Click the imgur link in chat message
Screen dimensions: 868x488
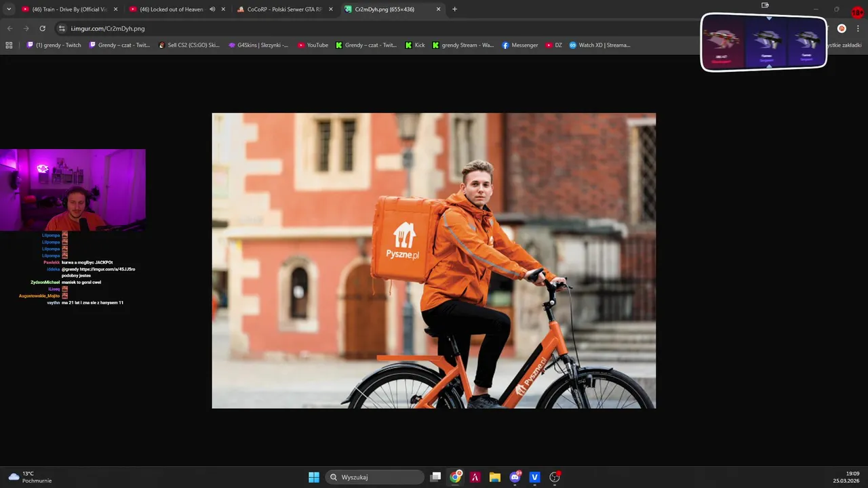click(x=107, y=269)
